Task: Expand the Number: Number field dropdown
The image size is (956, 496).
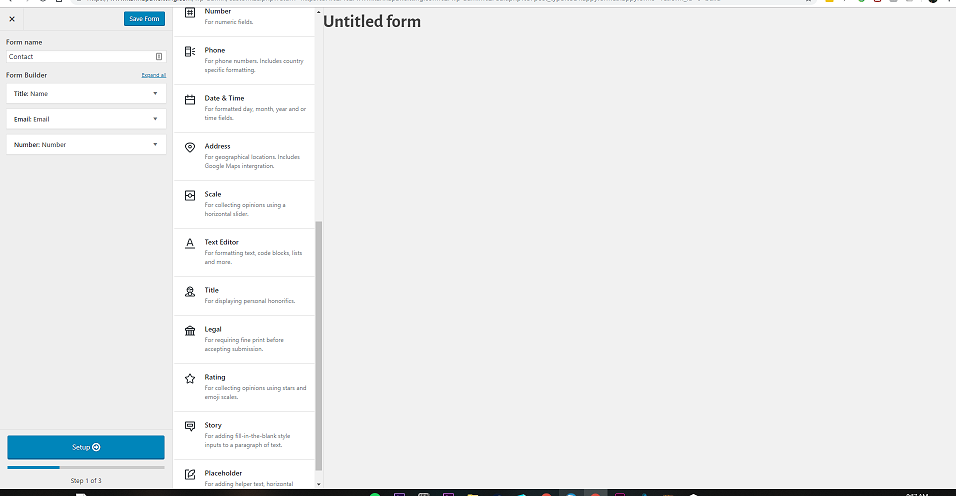Action: (x=155, y=144)
